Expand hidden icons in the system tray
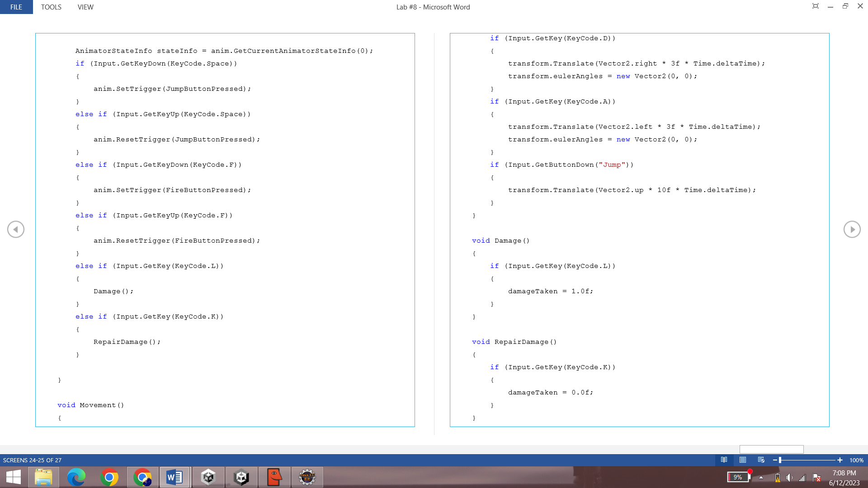The image size is (868, 488). point(761,478)
